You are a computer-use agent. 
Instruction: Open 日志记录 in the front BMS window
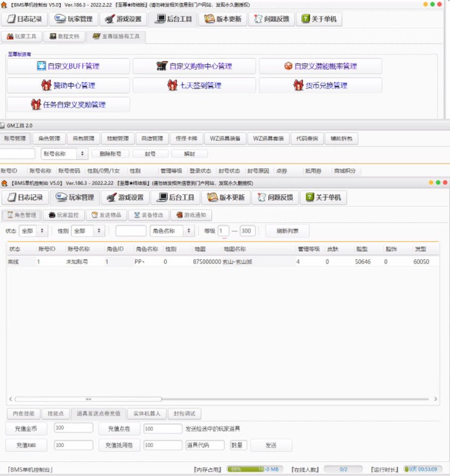click(25, 197)
